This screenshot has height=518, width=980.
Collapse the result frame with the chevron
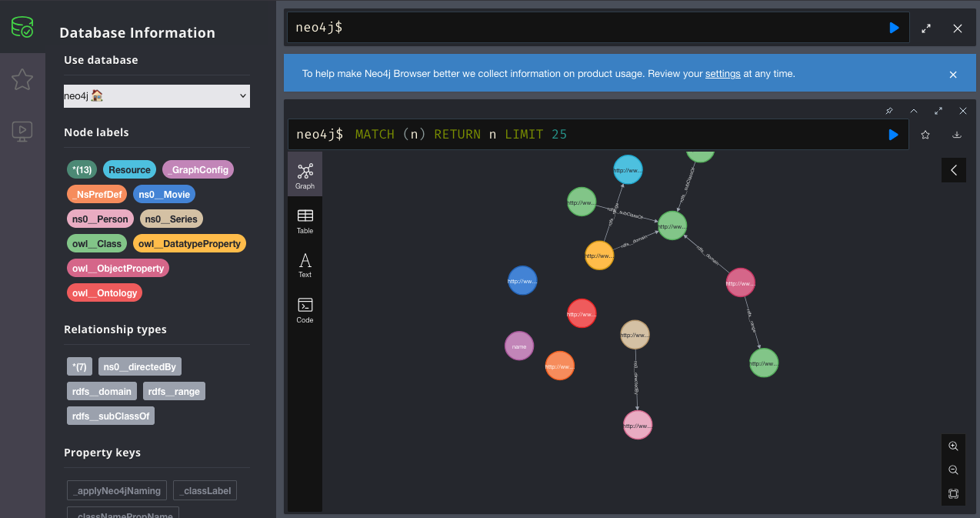click(914, 111)
